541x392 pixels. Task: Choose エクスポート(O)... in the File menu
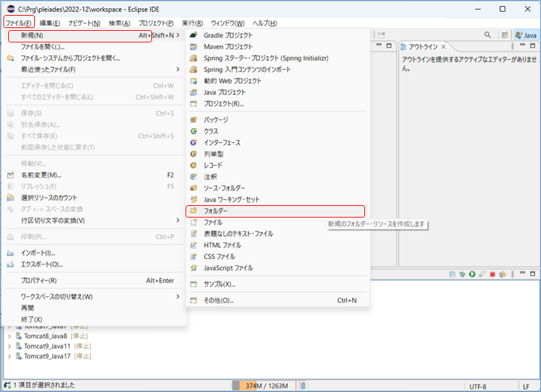click(95, 265)
